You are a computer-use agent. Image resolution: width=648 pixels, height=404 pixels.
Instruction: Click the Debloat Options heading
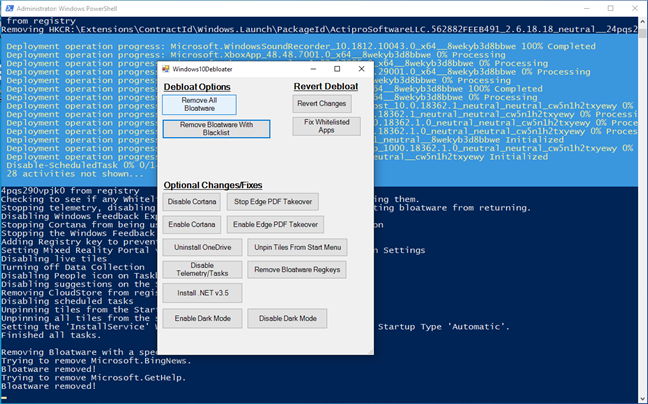tap(197, 87)
